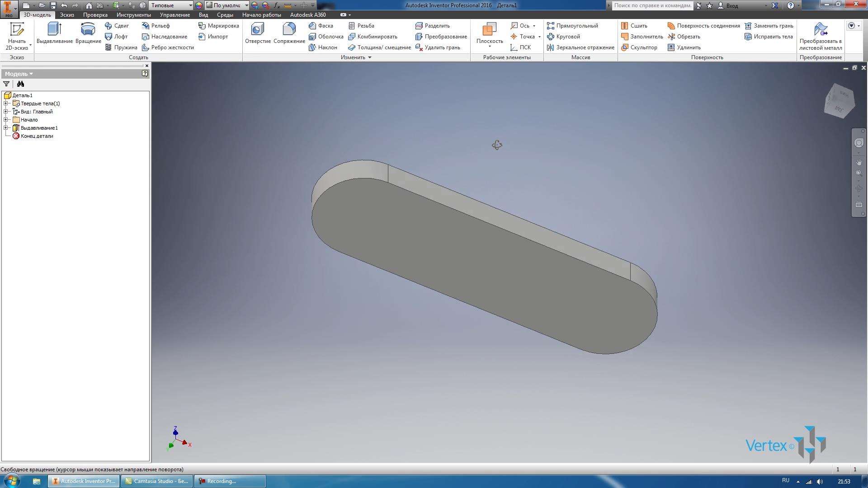Viewport: 868px width, 488px height.
Task: Click the Оболочка (Shell) tool icon
Action: click(x=312, y=36)
